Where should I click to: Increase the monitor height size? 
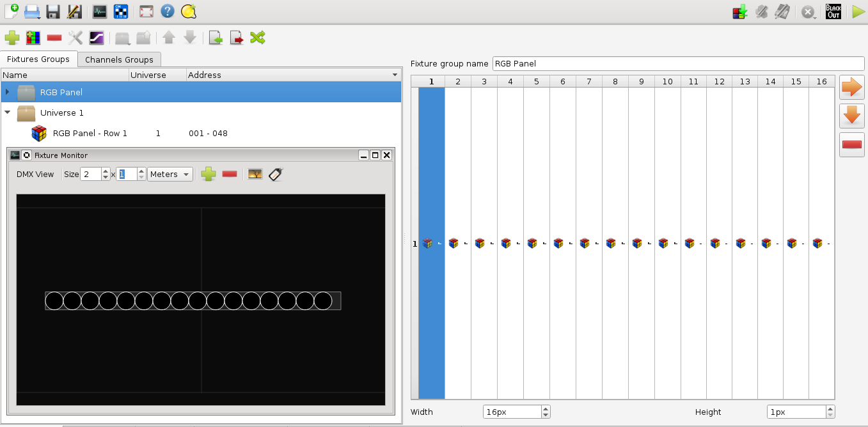point(141,171)
